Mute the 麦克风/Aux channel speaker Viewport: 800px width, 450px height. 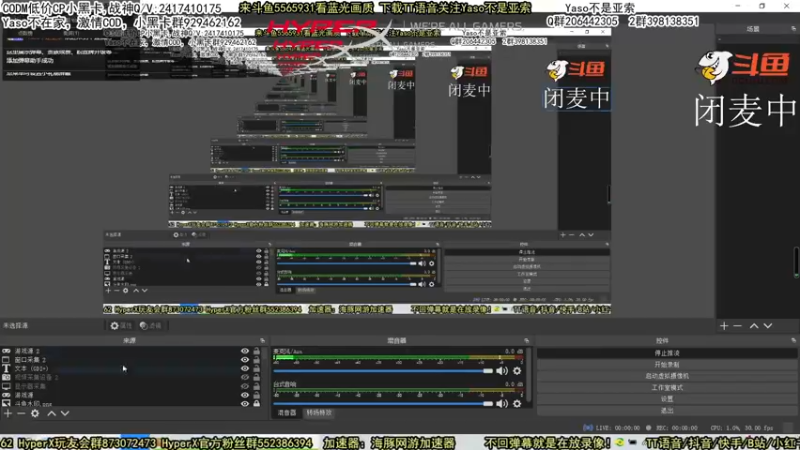[502, 371]
